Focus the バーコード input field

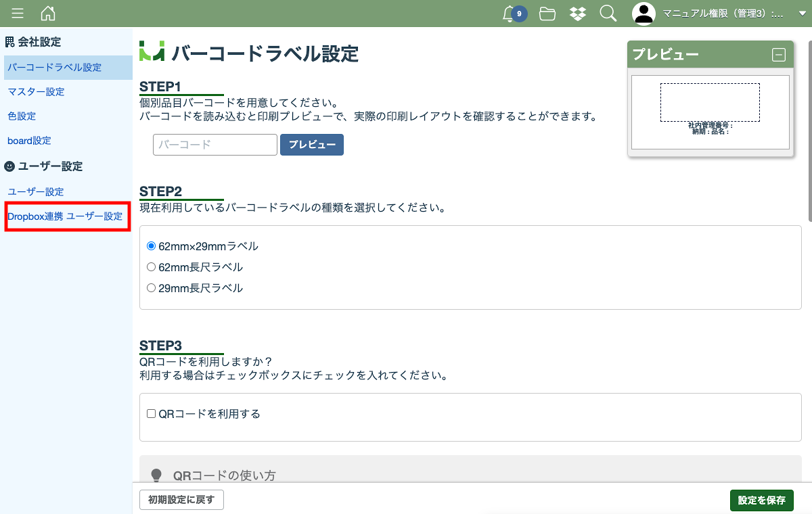pos(215,145)
